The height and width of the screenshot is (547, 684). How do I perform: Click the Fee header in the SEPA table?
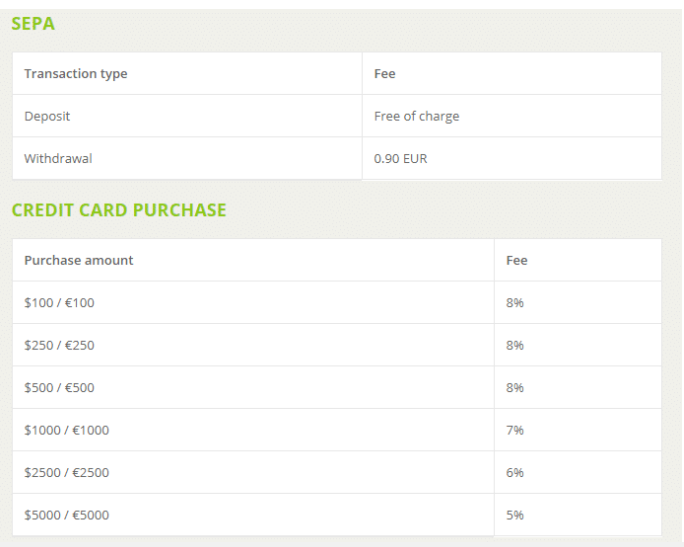point(385,74)
